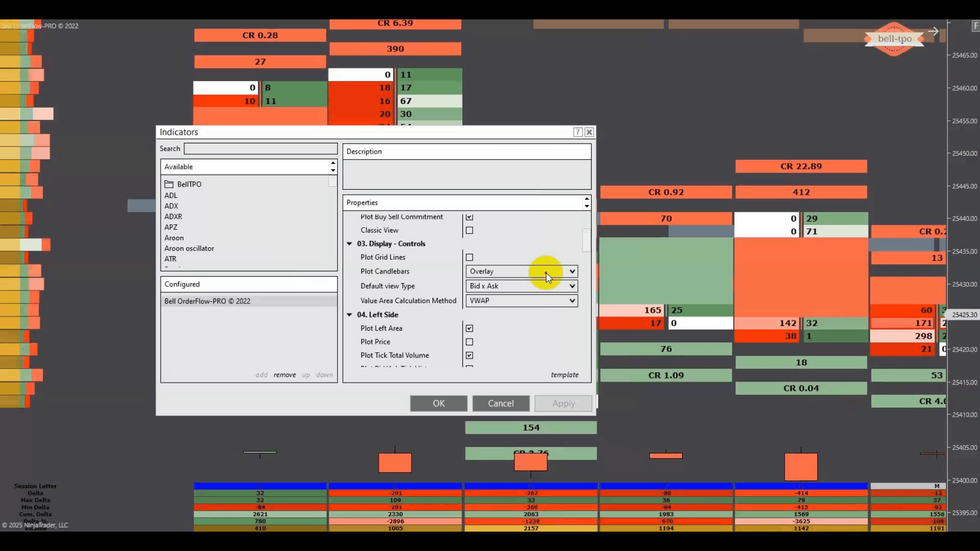Open the BellTPO folder icon

(169, 184)
